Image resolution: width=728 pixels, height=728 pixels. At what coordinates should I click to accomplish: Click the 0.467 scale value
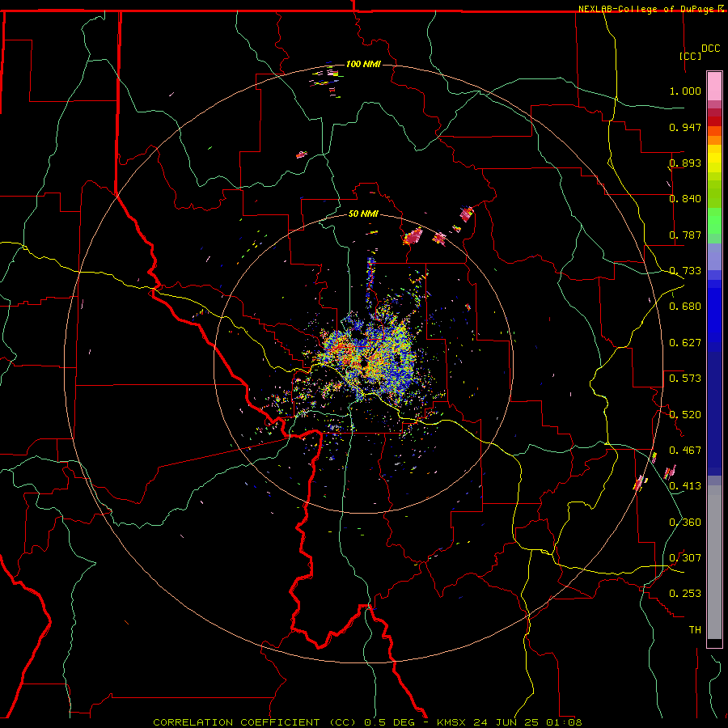pos(685,451)
